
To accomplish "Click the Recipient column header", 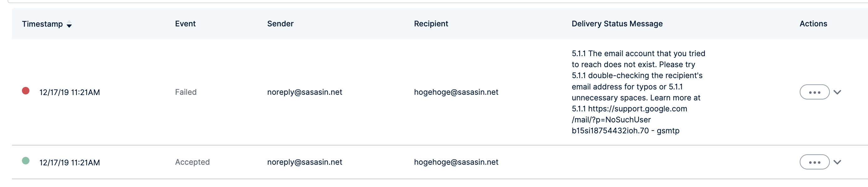I will click(x=431, y=24).
